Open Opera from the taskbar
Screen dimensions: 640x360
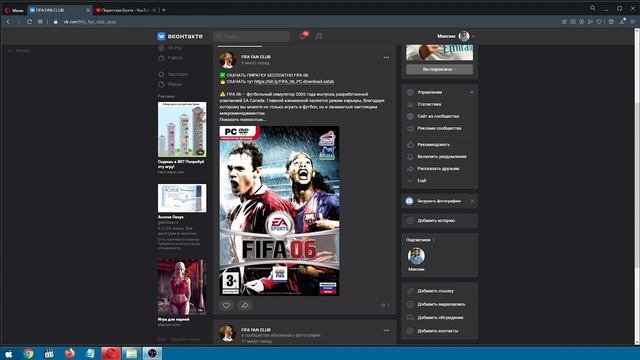pos(111,353)
